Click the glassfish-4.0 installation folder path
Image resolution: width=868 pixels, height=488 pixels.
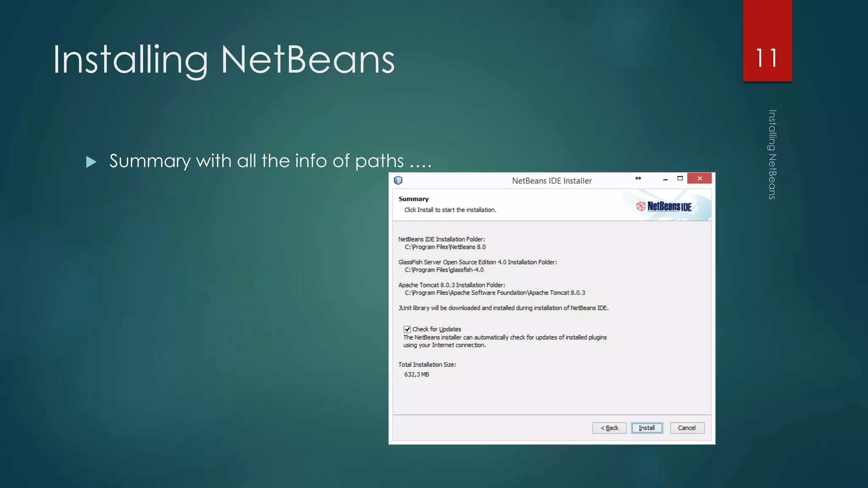point(444,270)
